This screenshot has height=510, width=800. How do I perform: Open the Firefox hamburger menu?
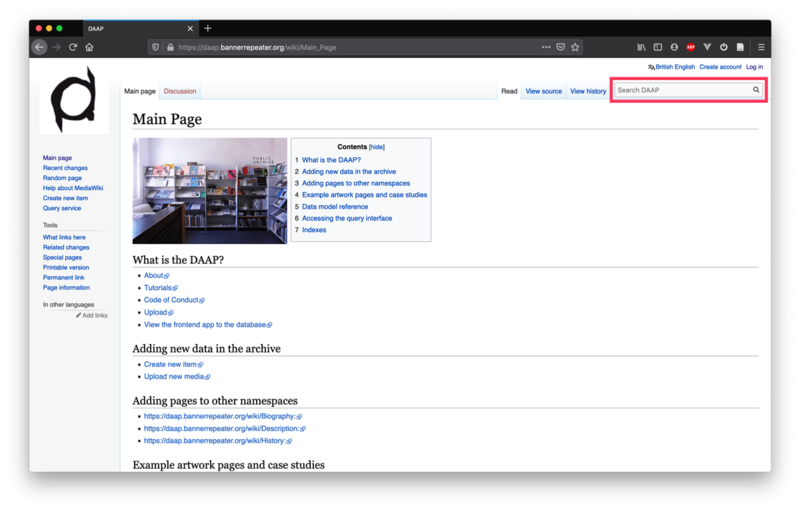(x=761, y=47)
